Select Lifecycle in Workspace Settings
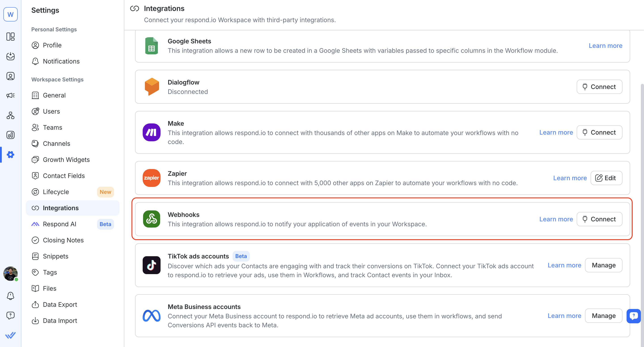This screenshot has width=644, height=347. 56,192
